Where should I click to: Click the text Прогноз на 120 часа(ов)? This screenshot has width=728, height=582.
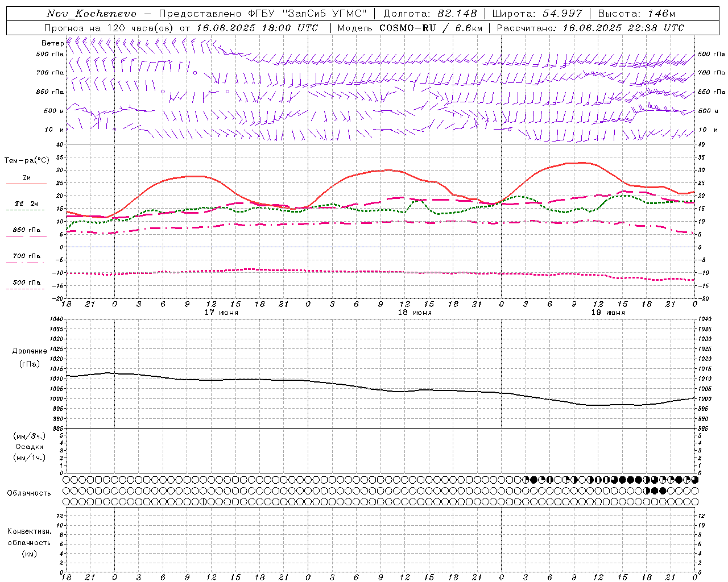click(110, 28)
